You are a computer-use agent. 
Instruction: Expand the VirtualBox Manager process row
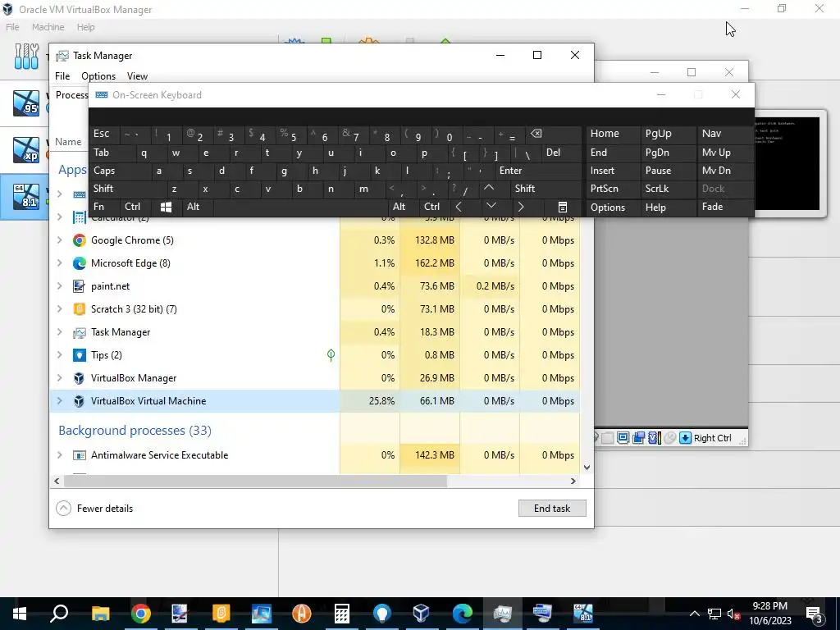pos(60,378)
